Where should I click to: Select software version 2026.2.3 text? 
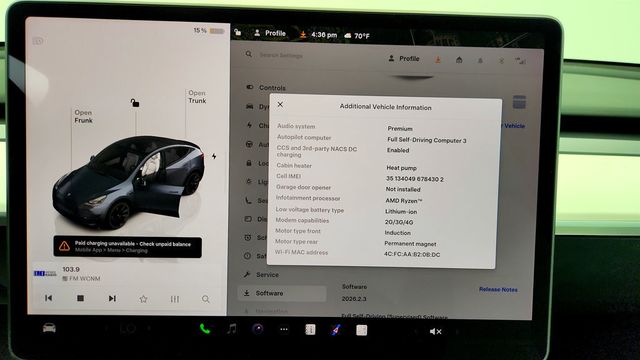point(354,299)
